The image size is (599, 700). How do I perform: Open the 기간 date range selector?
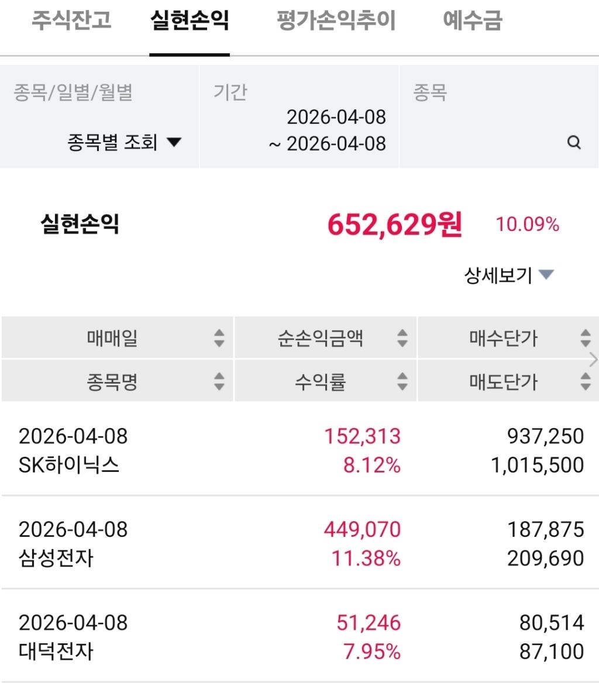[x=328, y=130]
